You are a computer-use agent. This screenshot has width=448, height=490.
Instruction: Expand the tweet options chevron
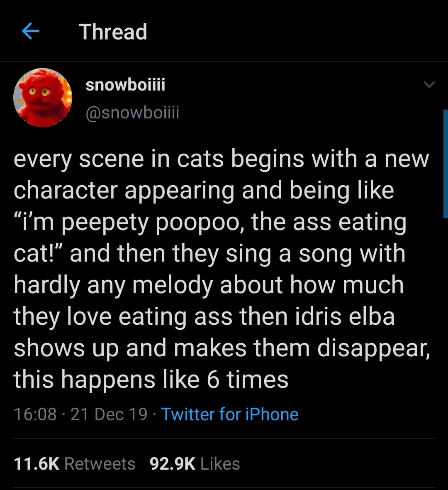tap(429, 85)
